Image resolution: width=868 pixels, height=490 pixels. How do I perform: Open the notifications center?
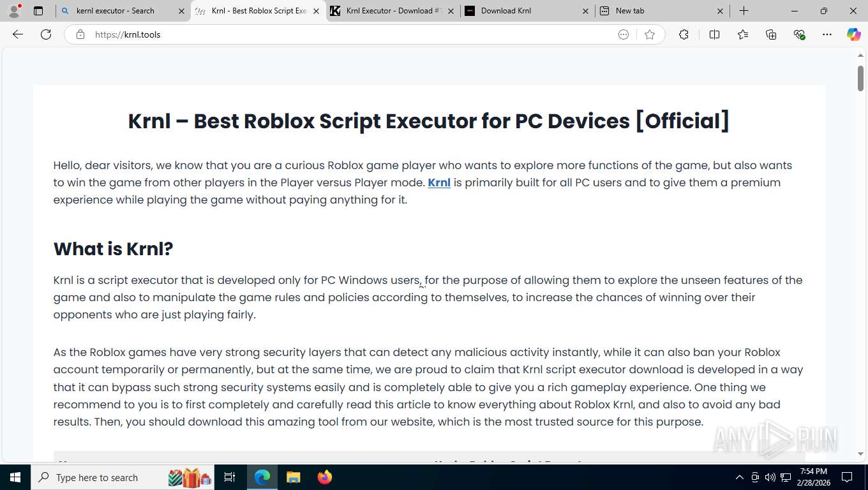tap(847, 477)
